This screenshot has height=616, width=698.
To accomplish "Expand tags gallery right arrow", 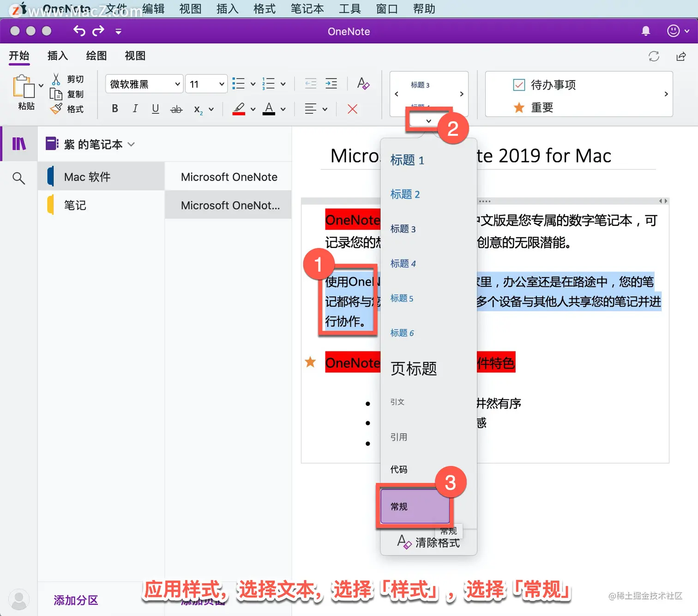I will click(x=666, y=94).
